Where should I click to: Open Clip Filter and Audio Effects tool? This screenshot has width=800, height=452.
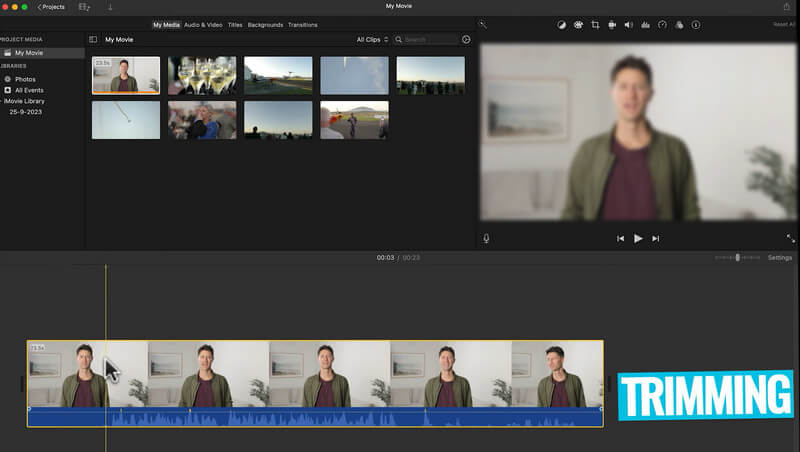(x=679, y=24)
